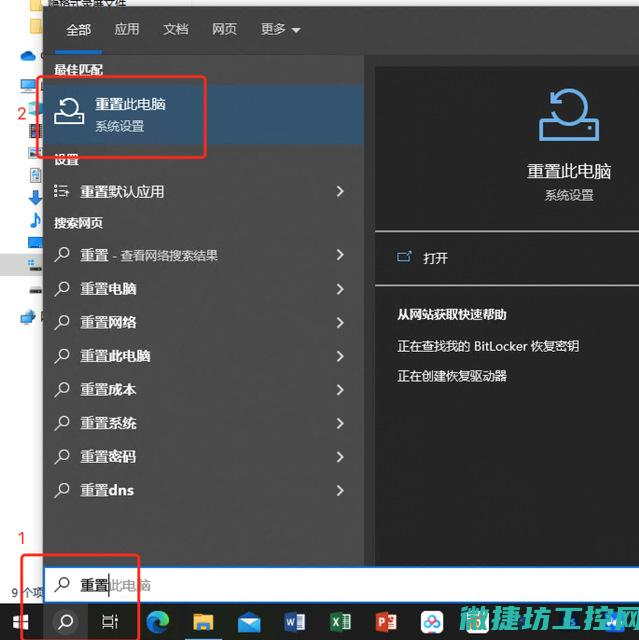Click the Windows Start button
This screenshot has height=640, width=639.
point(20,622)
